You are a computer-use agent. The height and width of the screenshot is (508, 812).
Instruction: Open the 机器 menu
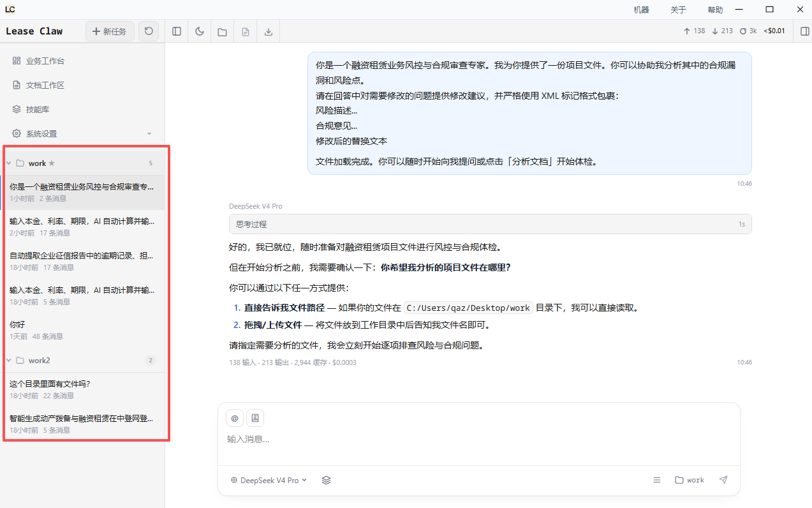coord(641,10)
